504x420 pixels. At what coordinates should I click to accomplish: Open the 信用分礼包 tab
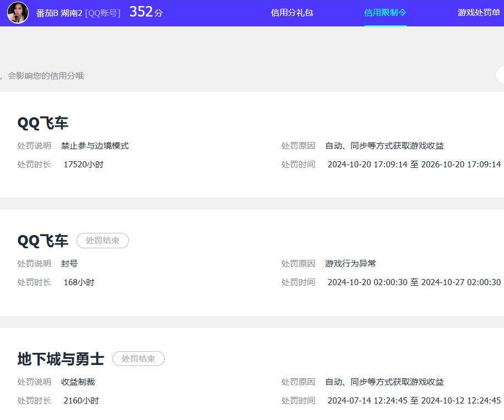coord(292,13)
